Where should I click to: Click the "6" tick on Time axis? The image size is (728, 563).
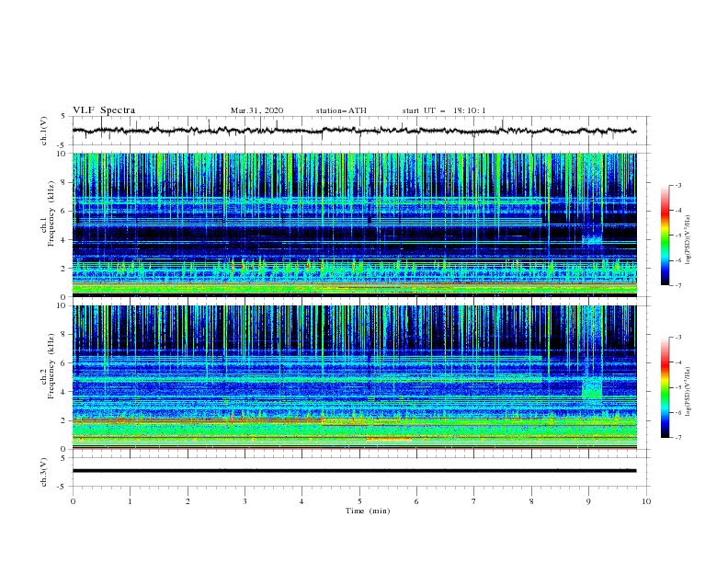click(x=416, y=501)
